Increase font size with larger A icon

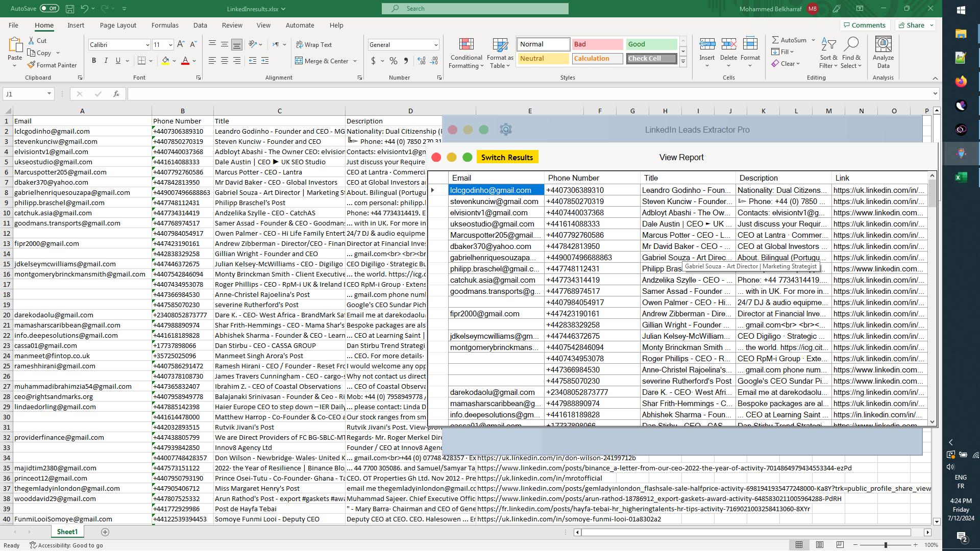181,45
